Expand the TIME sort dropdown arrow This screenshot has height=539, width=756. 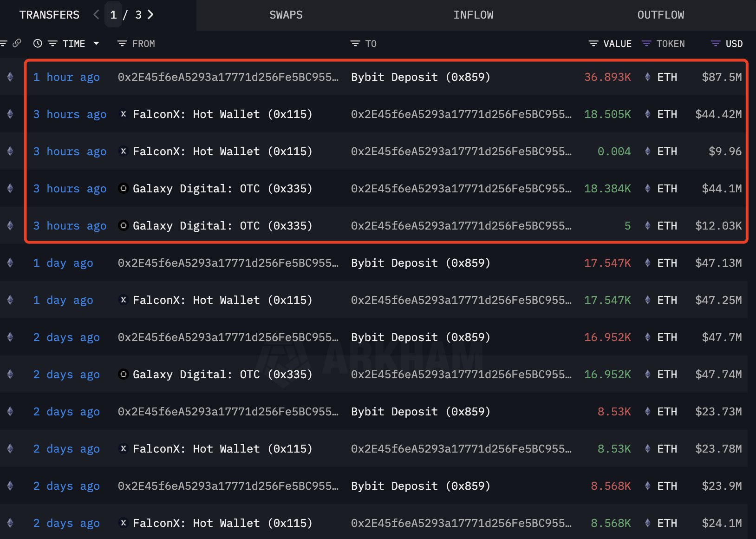pyautogui.click(x=97, y=43)
